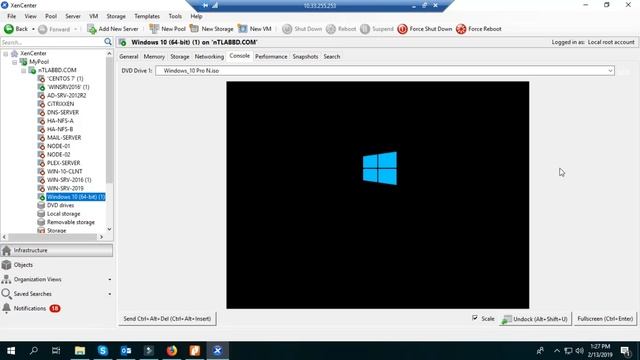Select the Objects cube icon
This screenshot has width=640, height=360.
point(7,265)
